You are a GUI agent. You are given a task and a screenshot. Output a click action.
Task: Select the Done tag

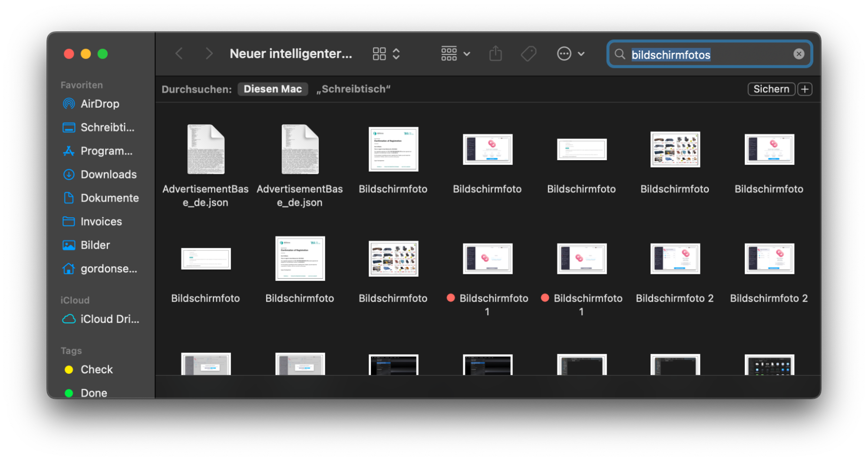93,392
